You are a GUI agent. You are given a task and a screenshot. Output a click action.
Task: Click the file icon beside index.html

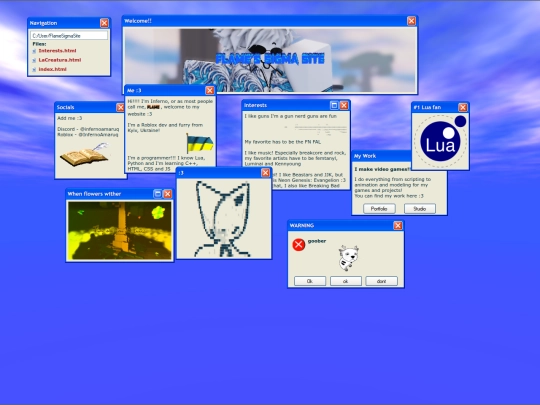[x=34, y=70]
